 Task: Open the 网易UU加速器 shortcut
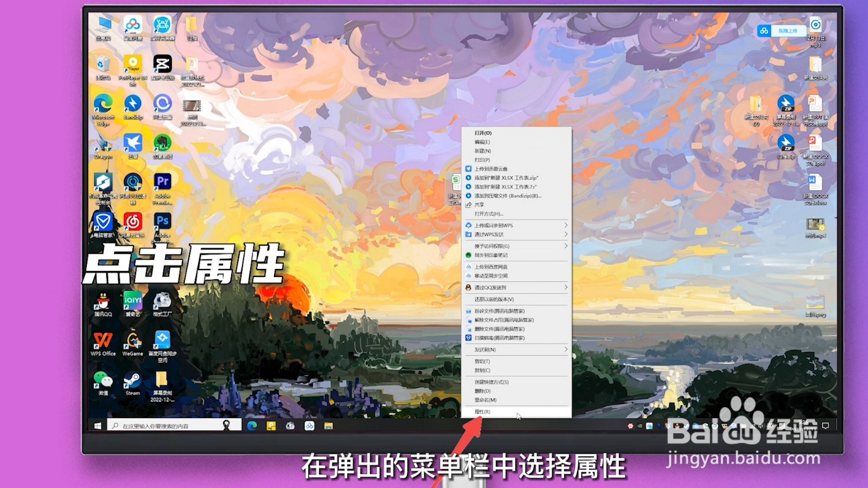(133, 188)
